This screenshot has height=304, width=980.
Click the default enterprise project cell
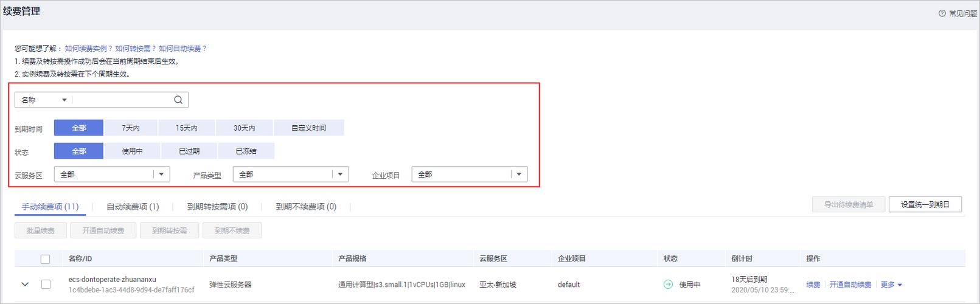pyautogui.click(x=569, y=285)
